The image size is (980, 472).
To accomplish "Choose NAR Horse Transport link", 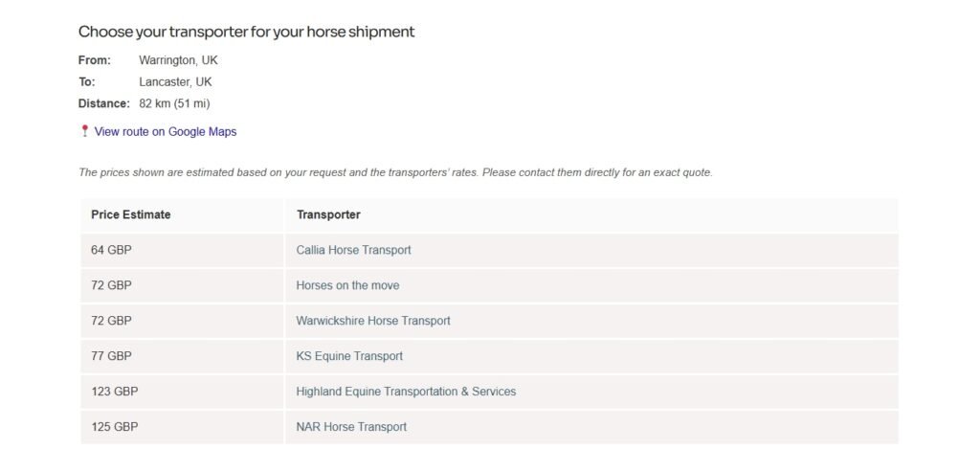I will 351,427.
